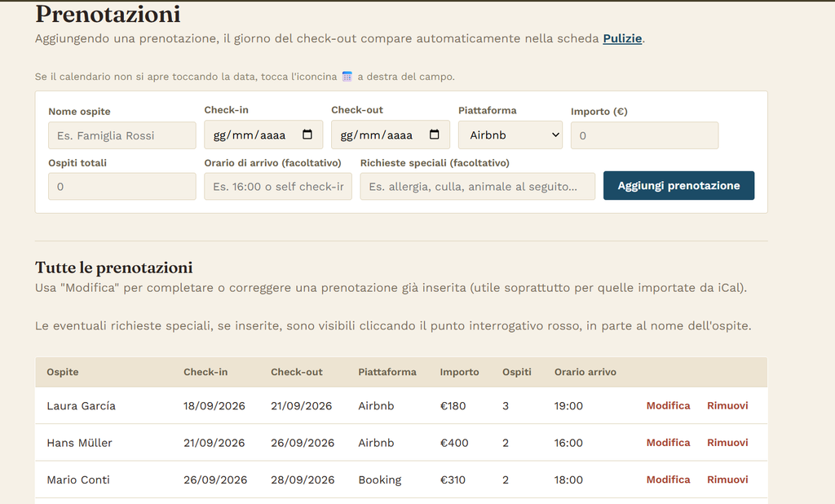Viewport: 835px width, 504px height.
Task: Click the 'Piattaforma' table column header
Action: point(387,372)
